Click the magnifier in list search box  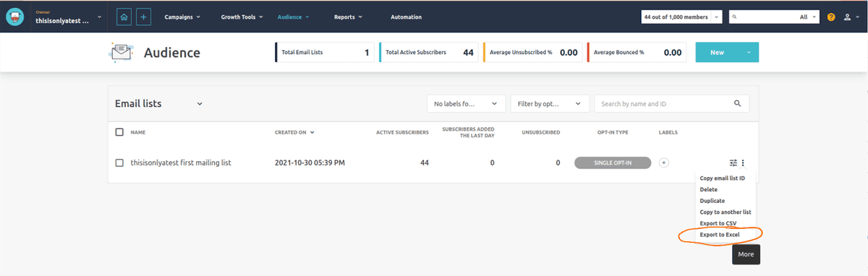[x=737, y=103]
